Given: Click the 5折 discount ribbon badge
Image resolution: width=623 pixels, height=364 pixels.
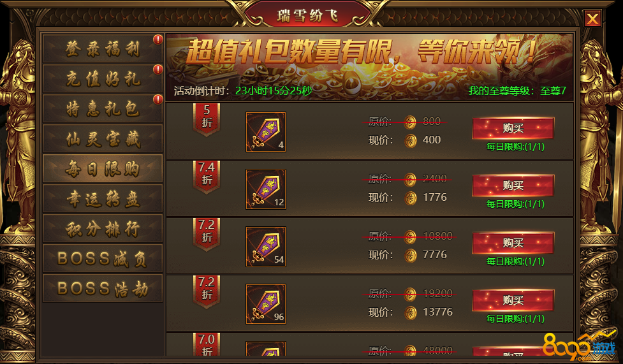Looking at the screenshot, I should pyautogui.click(x=207, y=119).
